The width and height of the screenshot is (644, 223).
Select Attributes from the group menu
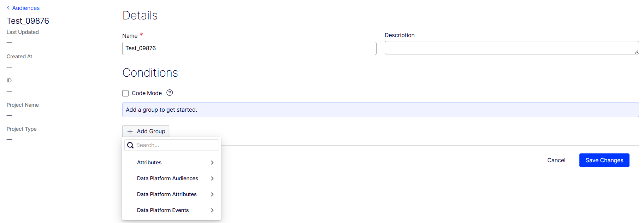pyautogui.click(x=149, y=163)
